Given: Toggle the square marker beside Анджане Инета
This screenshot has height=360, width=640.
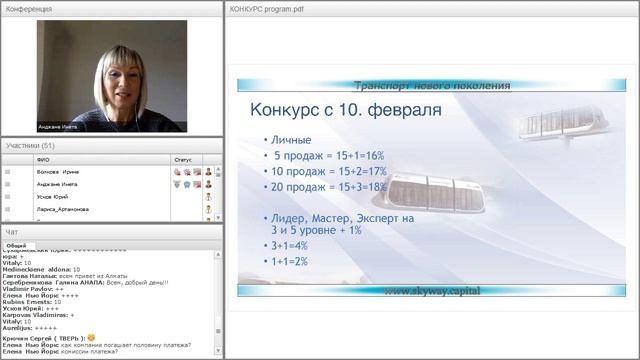Looking at the screenshot, I should (x=7, y=184).
